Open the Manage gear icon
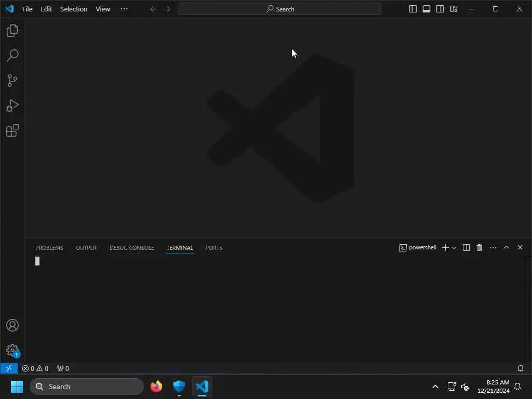The height and width of the screenshot is (399, 532). (x=12, y=350)
